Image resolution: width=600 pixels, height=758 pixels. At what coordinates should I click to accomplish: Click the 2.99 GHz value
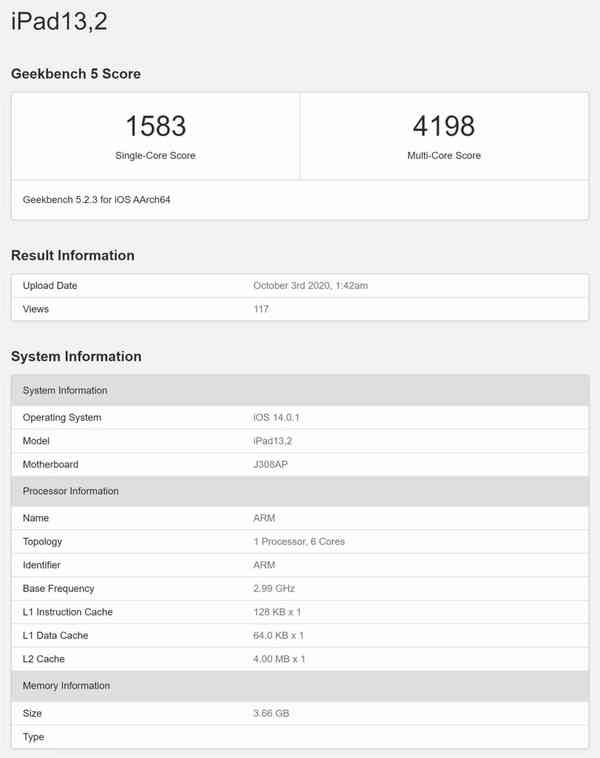[274, 588]
